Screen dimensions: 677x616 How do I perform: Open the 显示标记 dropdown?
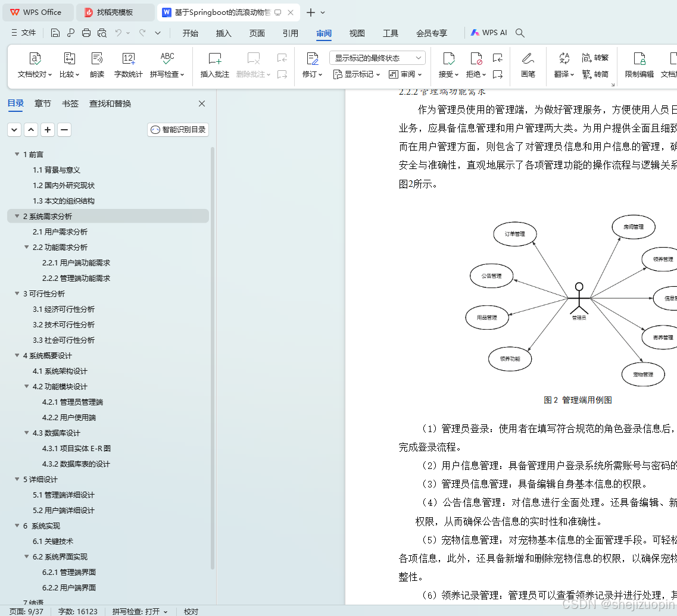tap(357, 74)
